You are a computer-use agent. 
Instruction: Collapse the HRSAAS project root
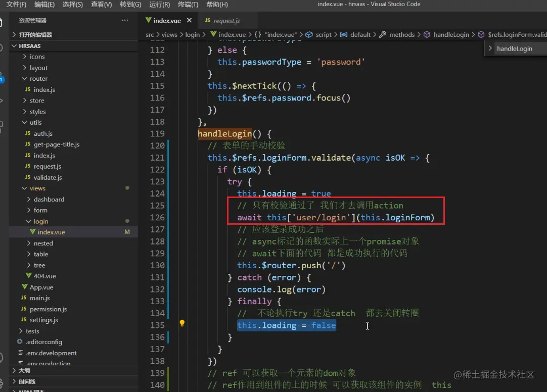pos(73,45)
